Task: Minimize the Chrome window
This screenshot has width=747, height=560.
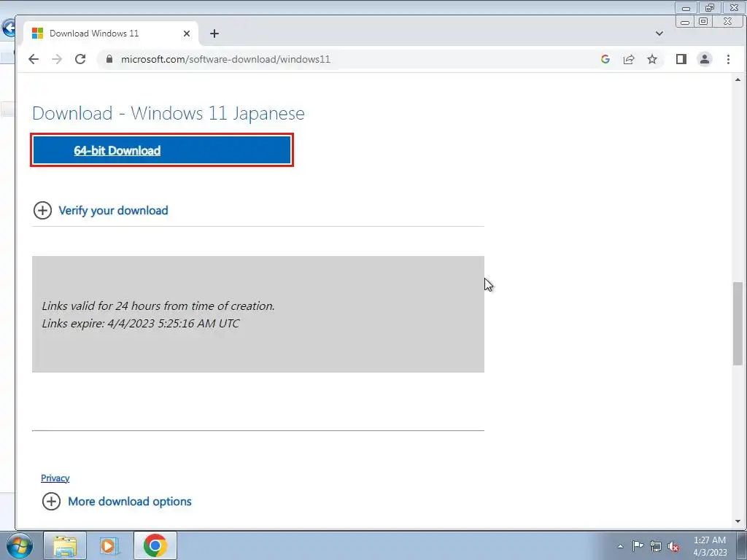Action: click(684, 21)
